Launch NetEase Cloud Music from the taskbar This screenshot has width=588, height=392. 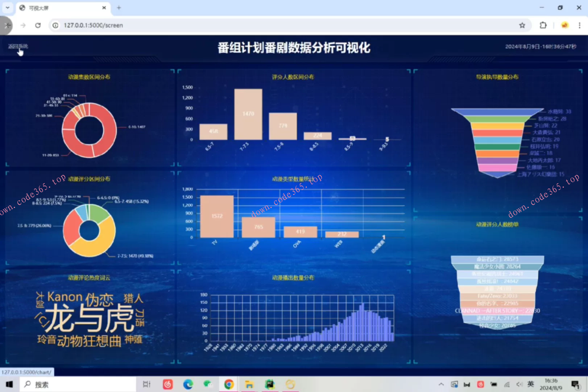click(167, 384)
